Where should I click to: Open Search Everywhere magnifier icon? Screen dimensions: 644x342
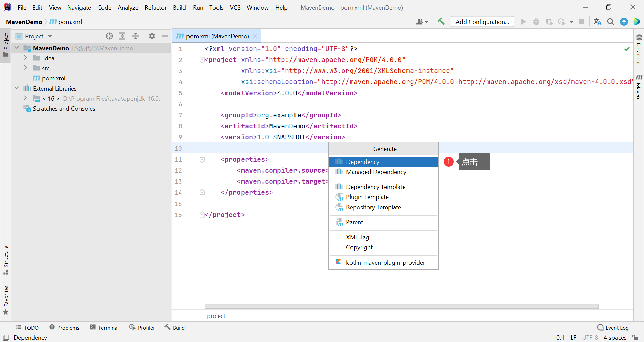611,22
